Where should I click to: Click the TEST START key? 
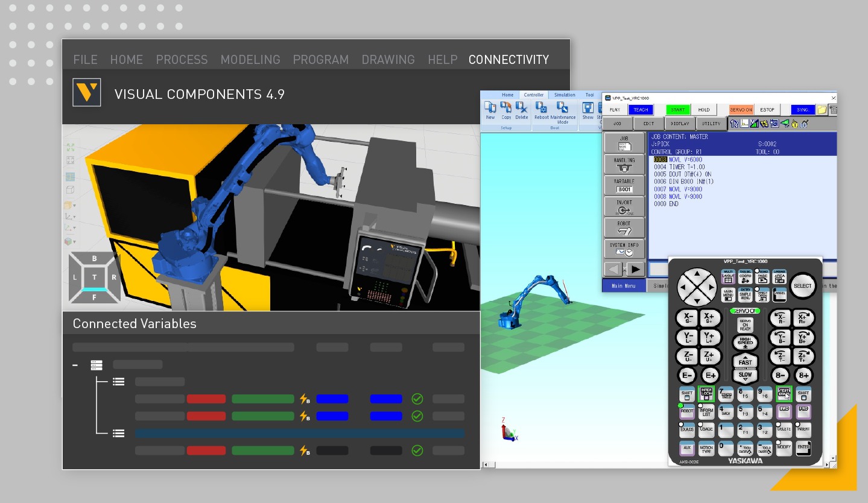click(x=784, y=394)
